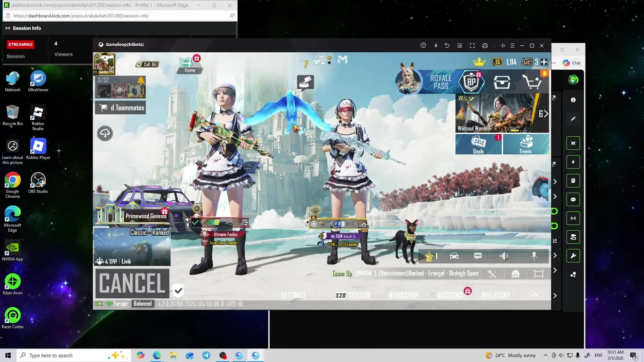Collapse the teammate tag bar chevron
Screen dimensions: 644x362
363,224
